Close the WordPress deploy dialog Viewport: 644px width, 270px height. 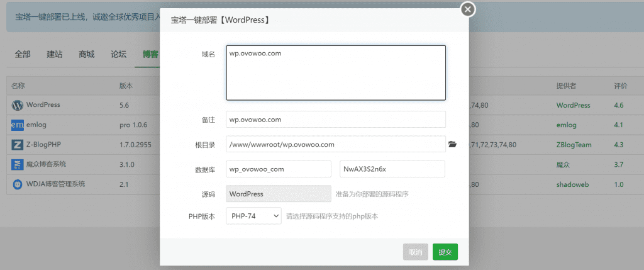click(468, 9)
